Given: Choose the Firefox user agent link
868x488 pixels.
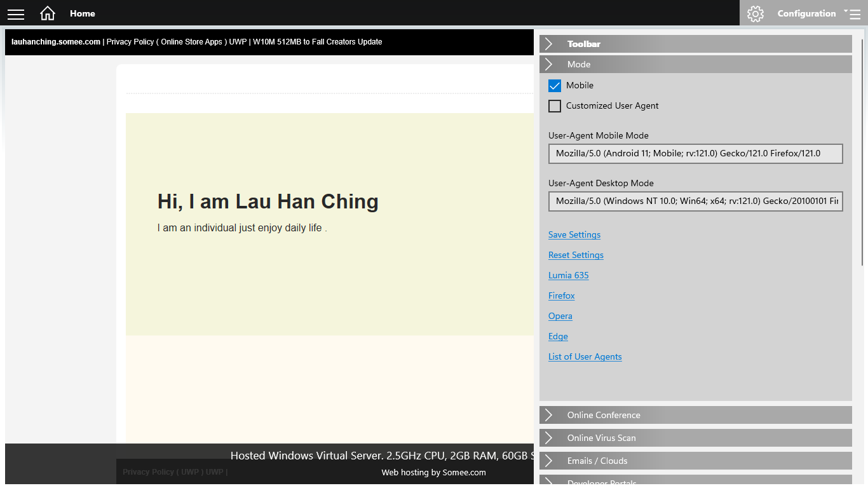Looking at the screenshot, I should click(x=562, y=295).
